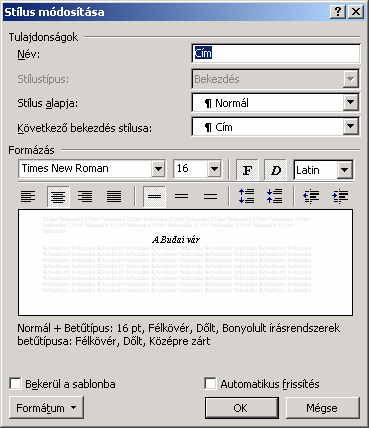Click the style description text Normál + Betűtípus
The width and height of the screenshot is (369, 428).
coord(179,335)
